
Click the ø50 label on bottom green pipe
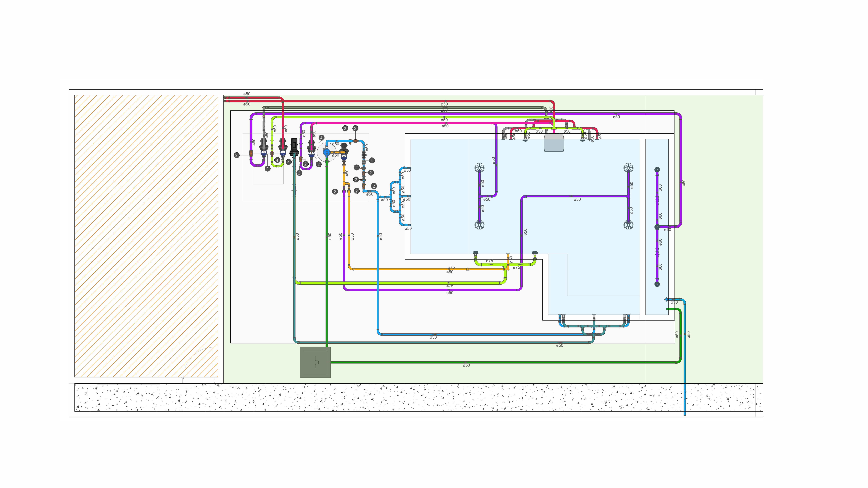(x=466, y=365)
